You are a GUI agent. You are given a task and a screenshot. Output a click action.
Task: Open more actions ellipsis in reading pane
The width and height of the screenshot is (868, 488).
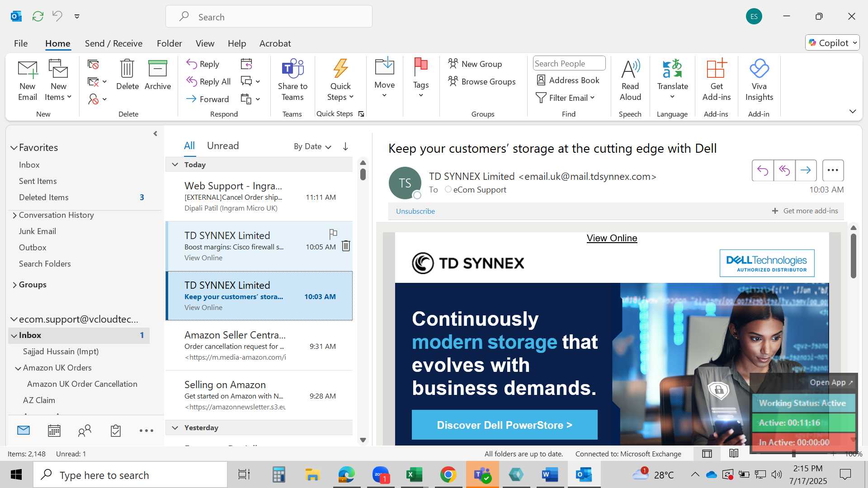click(833, 170)
